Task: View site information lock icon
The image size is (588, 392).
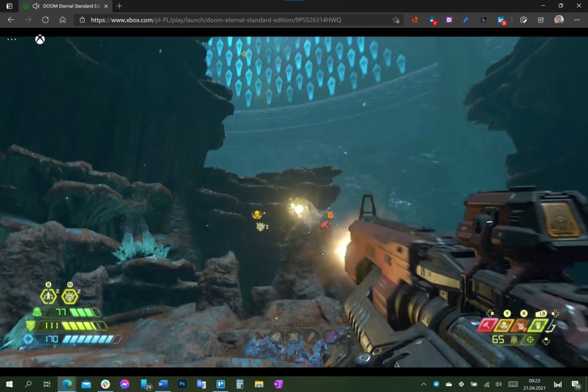Action: (x=82, y=20)
